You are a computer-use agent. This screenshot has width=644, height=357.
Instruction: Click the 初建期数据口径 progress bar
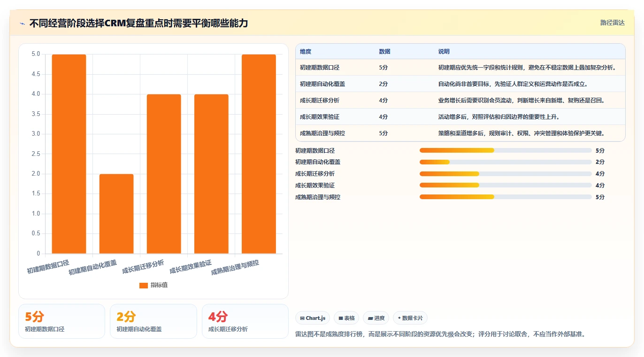(x=506, y=150)
